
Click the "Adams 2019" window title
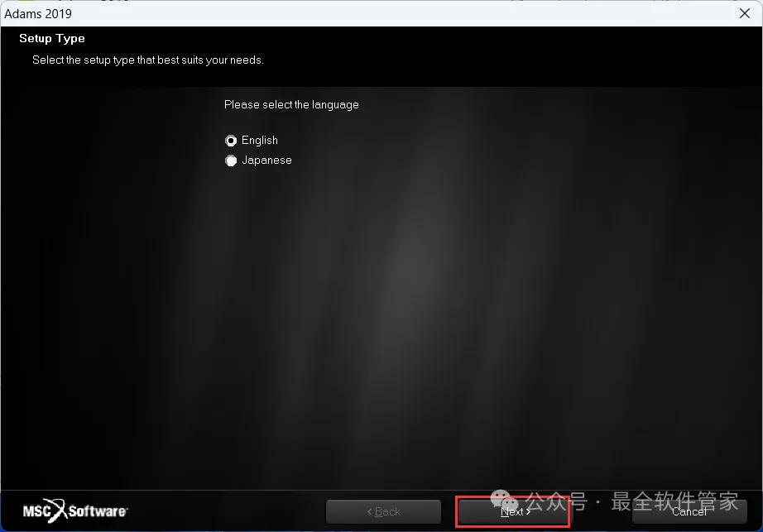[x=38, y=13]
